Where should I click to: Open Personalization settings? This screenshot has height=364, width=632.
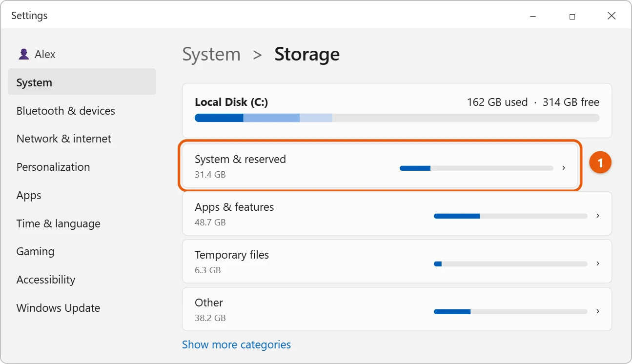click(53, 167)
